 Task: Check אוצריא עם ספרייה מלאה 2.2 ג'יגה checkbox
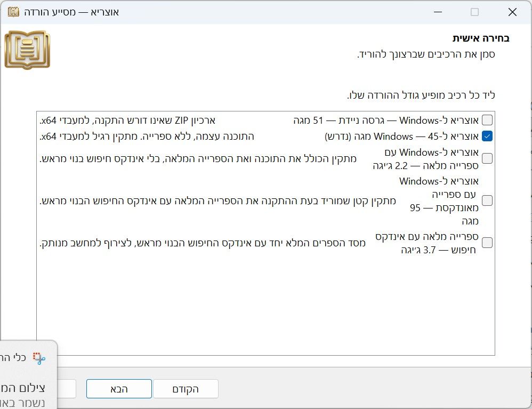pos(487,158)
